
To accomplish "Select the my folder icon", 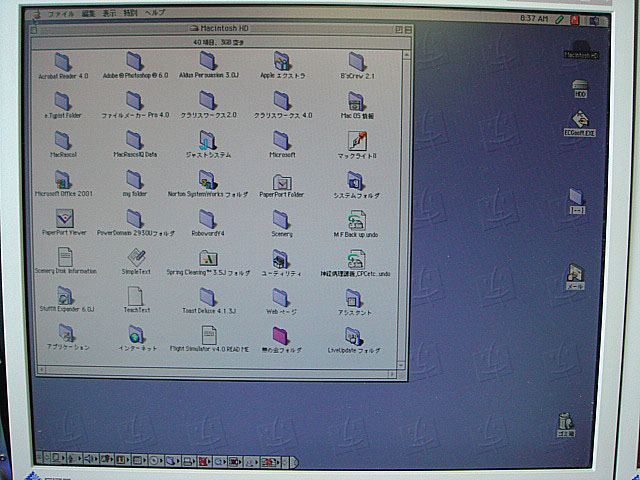I will tap(135, 180).
